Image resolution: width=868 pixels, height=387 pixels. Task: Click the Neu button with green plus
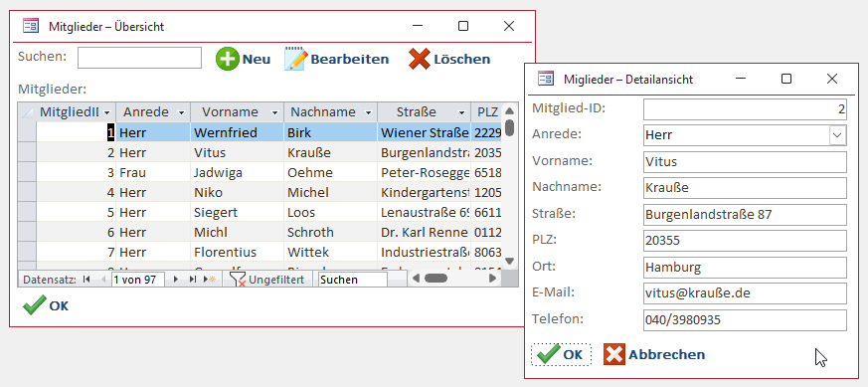(x=243, y=59)
